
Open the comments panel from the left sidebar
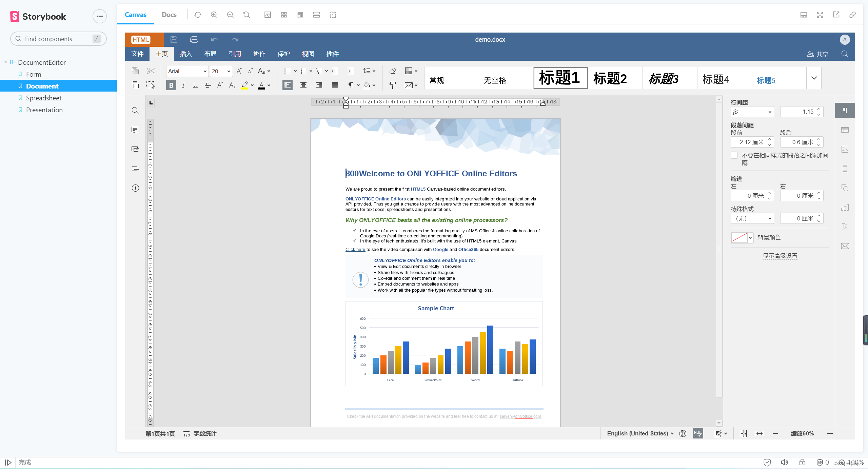135,130
